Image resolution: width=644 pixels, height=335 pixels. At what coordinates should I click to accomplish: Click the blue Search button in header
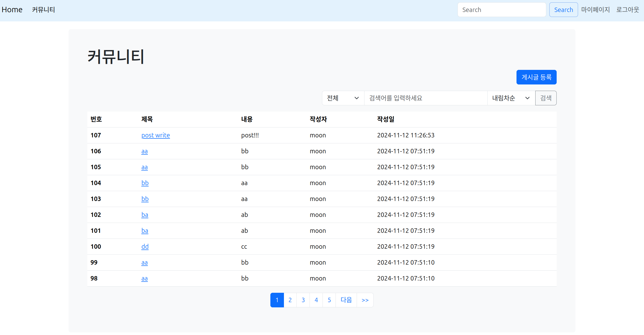tap(563, 9)
